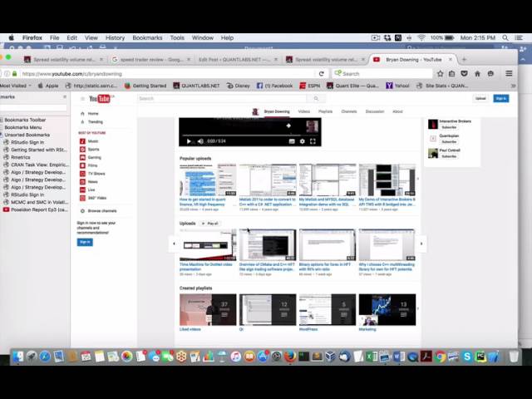Open the Firefox hamburger menu
This screenshot has width=532, height=399.
(509, 74)
